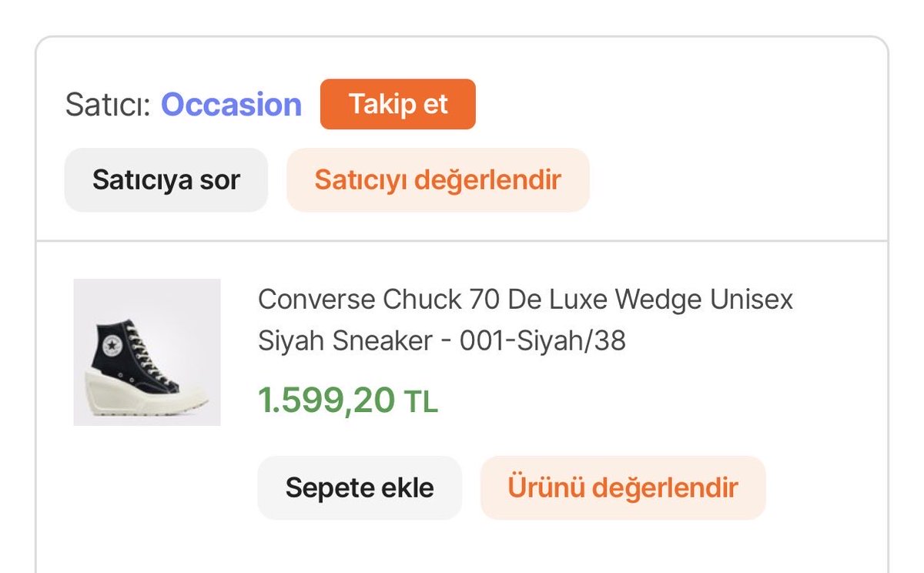Add item to cart with Sepete ekle
This screenshot has height=573, width=924.
click(x=360, y=488)
